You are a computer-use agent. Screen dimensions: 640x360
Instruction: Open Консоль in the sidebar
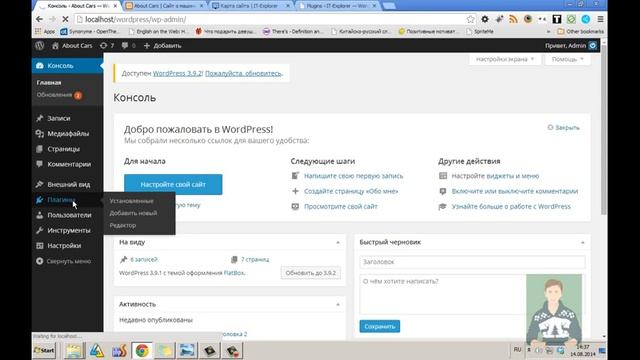[x=67, y=65]
